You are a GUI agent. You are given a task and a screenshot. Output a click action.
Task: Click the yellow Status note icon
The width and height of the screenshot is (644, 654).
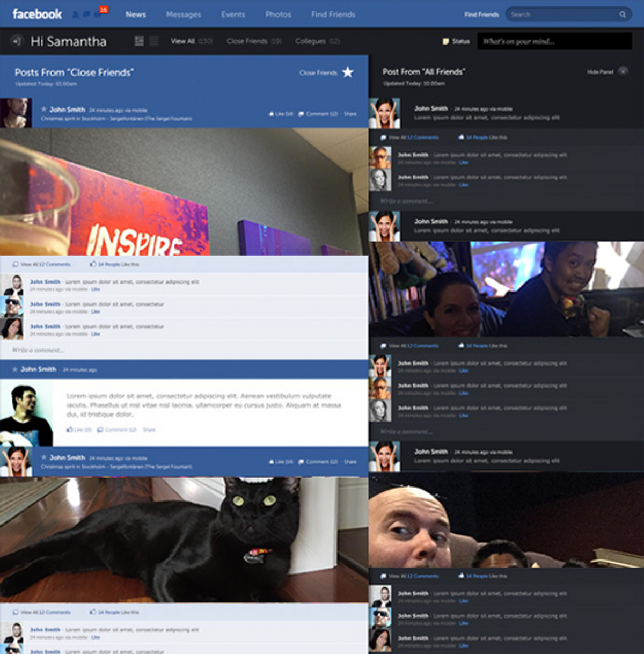pyautogui.click(x=445, y=41)
